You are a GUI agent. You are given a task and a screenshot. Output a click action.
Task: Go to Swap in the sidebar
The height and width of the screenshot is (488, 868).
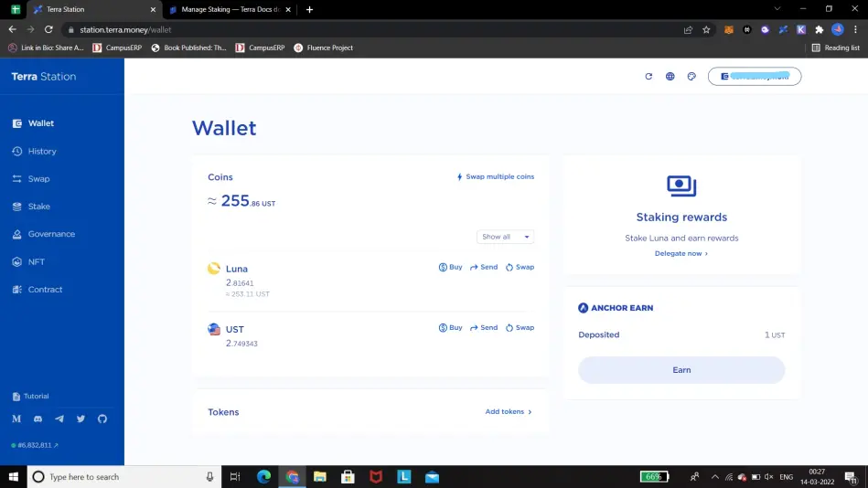[x=31, y=179]
